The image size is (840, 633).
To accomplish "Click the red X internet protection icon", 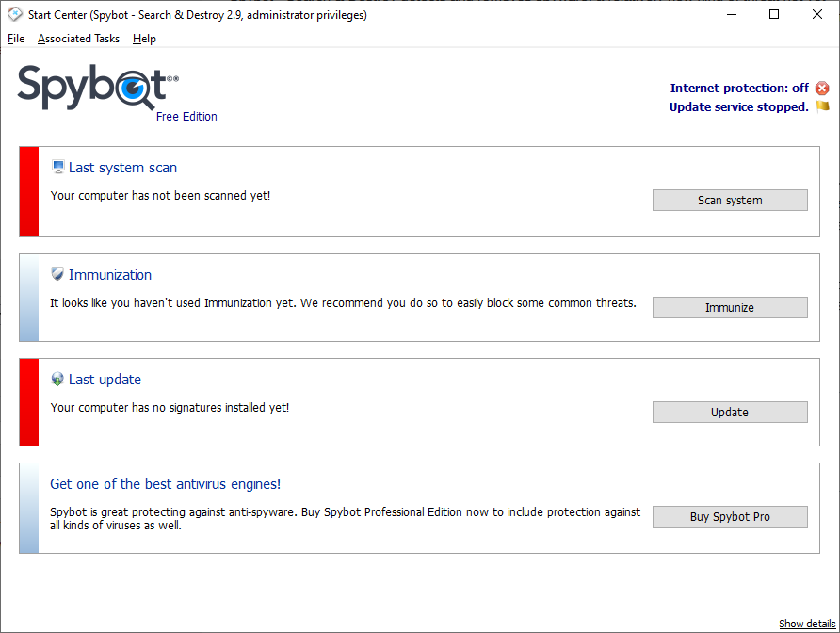I will point(822,88).
